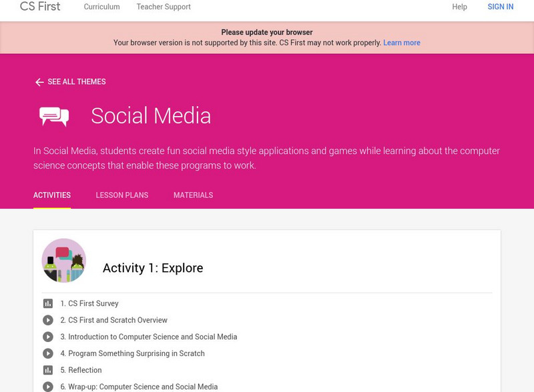Open 4. Program Something Surprising in Scratch

click(132, 353)
